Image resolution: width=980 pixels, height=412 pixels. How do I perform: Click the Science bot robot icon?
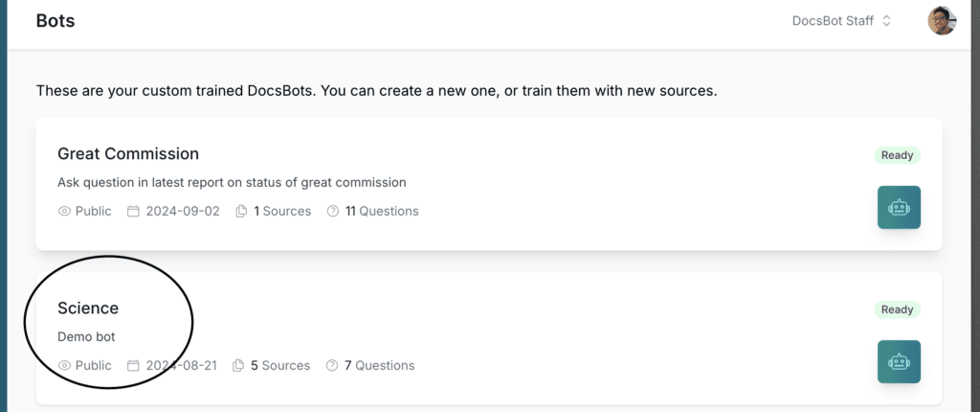pos(899,361)
